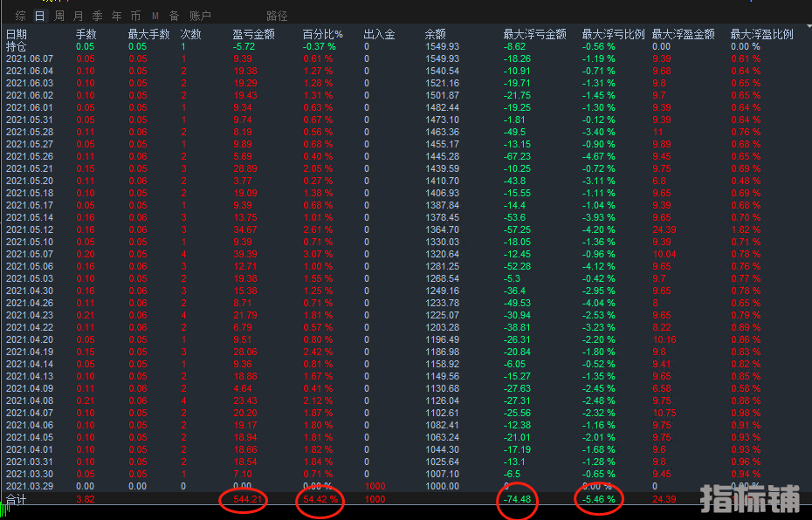The width and height of the screenshot is (812, 520).
Task: Click total max floating loss -74.48
Action: click(x=518, y=499)
